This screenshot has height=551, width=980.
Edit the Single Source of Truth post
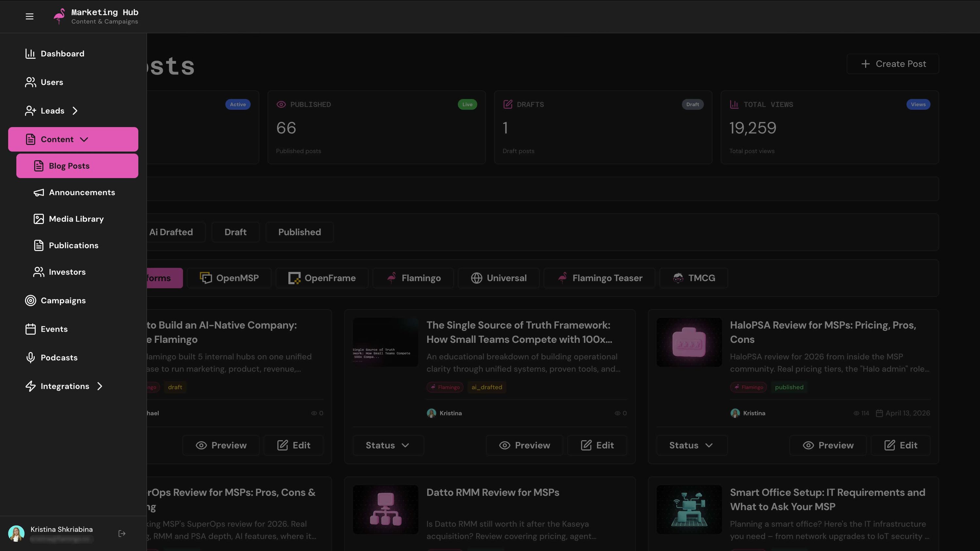point(597,445)
